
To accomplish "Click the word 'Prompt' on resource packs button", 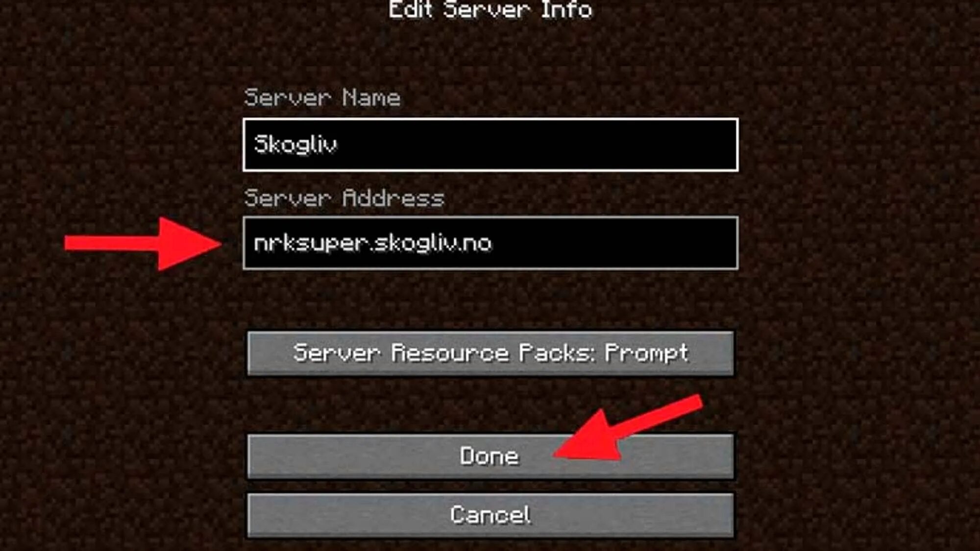I will (x=647, y=353).
